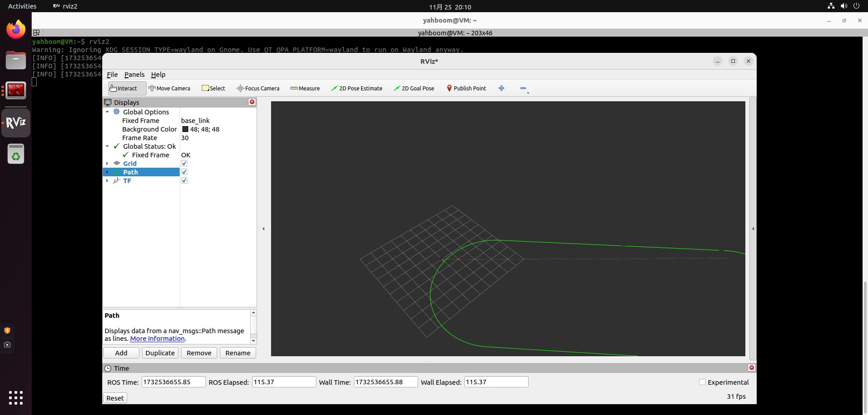Select the Interact tool

[x=127, y=88]
